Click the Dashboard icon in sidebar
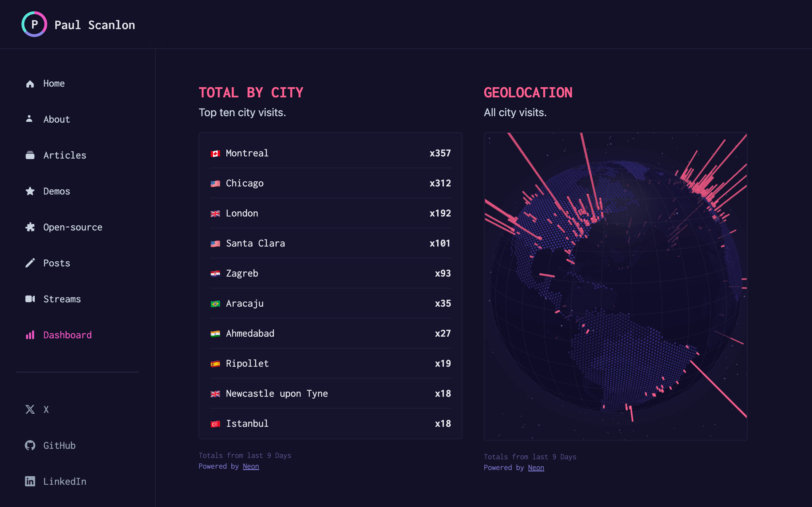 coord(30,335)
